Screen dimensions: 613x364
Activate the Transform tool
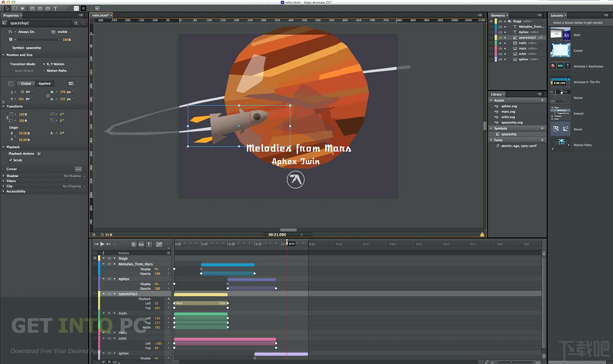15,8
